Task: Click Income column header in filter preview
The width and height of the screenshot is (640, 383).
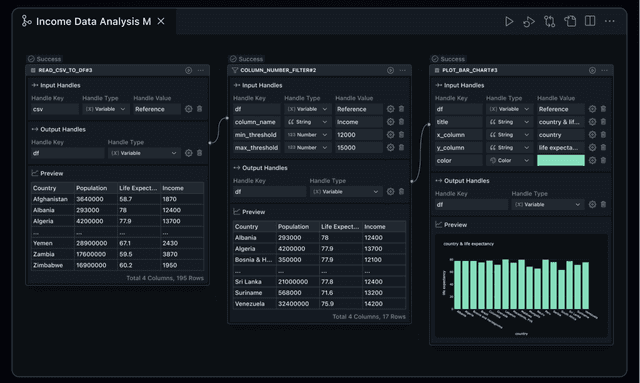Action: point(384,227)
